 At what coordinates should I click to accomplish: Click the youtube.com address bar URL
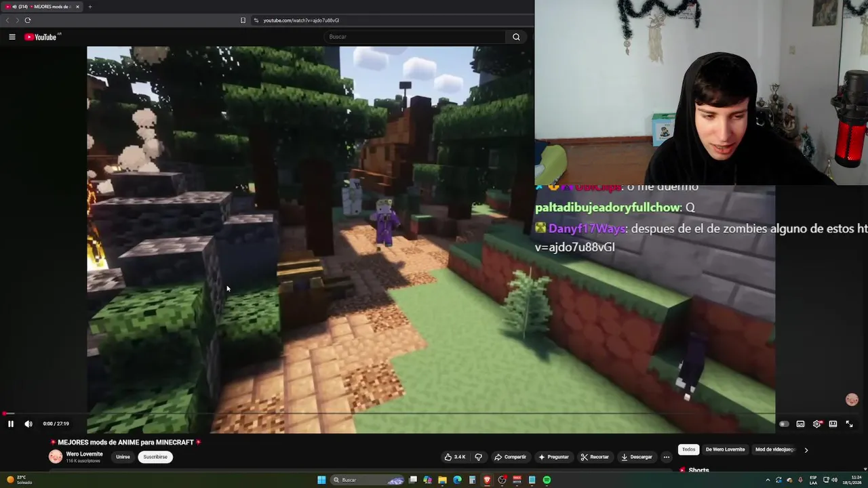(x=301, y=20)
